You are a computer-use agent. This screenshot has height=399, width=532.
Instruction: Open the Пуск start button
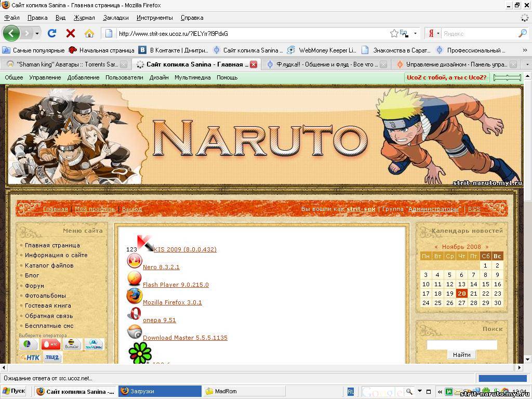tap(14, 391)
